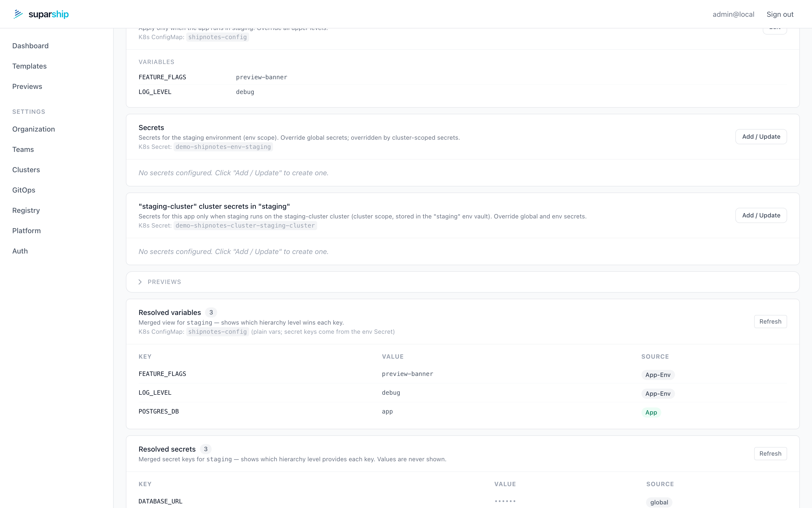Click global source badge for DATABASE_URL
The height and width of the screenshot is (508, 812).
(x=659, y=502)
